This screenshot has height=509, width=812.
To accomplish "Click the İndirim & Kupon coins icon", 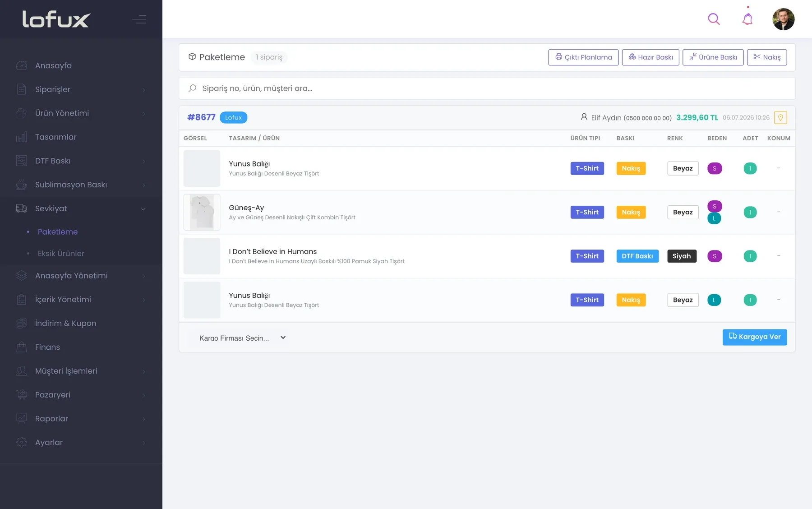I will tap(22, 323).
